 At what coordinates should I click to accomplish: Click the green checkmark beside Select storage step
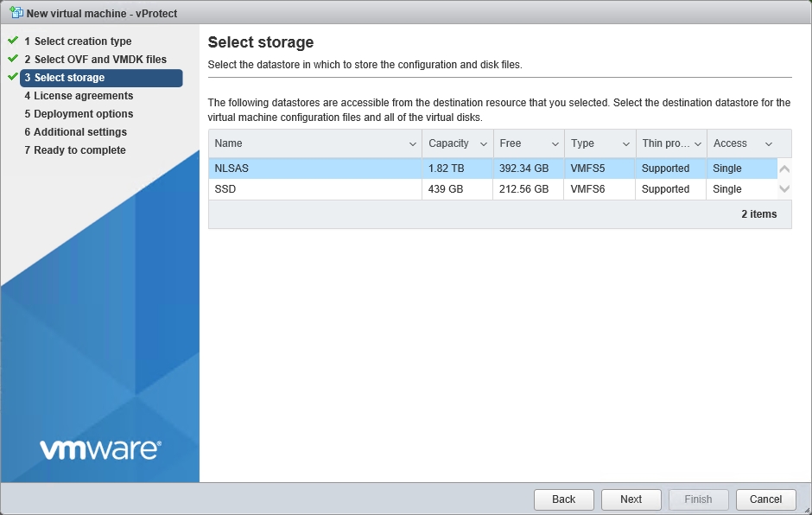[x=13, y=77]
